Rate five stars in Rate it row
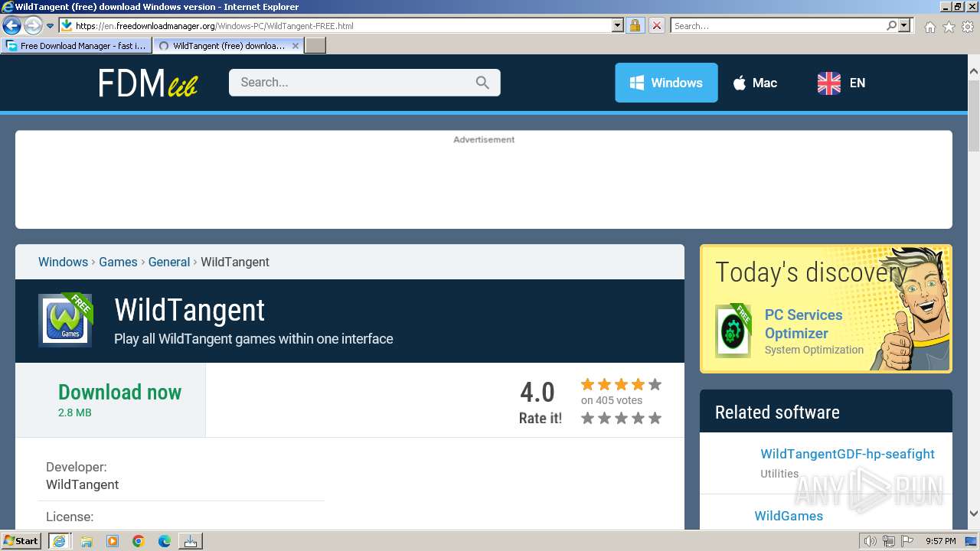This screenshot has height=551, width=980. pos(655,418)
